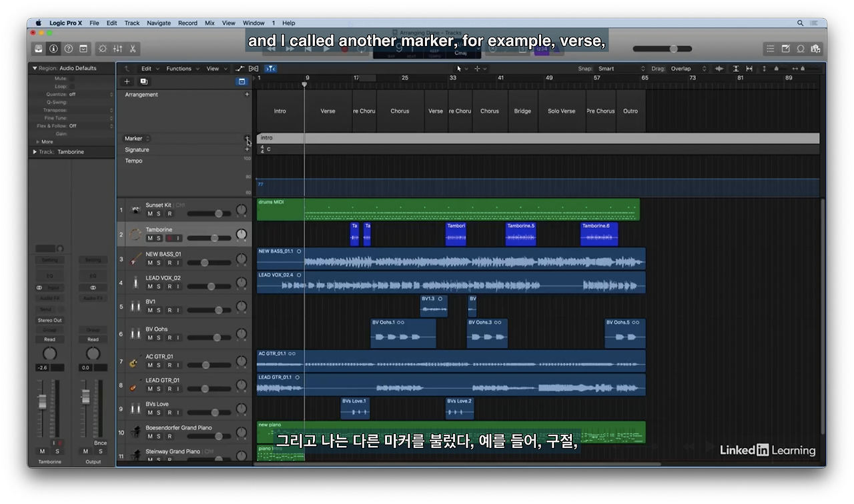Open Quick Help question mark button

click(68, 49)
